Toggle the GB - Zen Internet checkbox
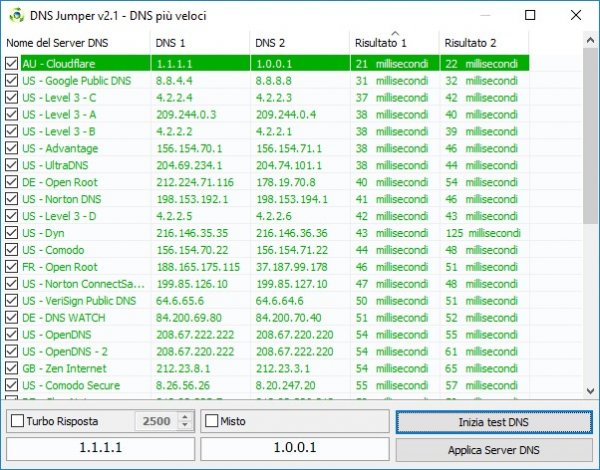The width and height of the screenshot is (600, 470). pyautogui.click(x=11, y=368)
